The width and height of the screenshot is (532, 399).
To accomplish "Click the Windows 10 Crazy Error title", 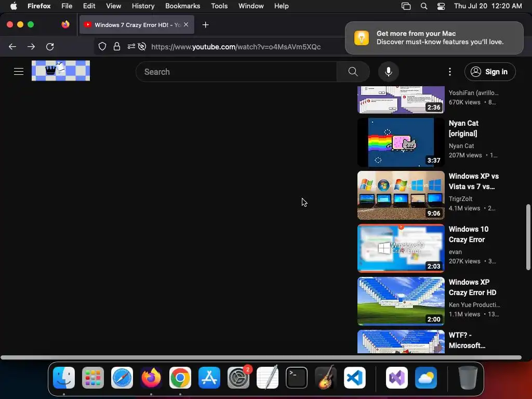I will click(469, 234).
